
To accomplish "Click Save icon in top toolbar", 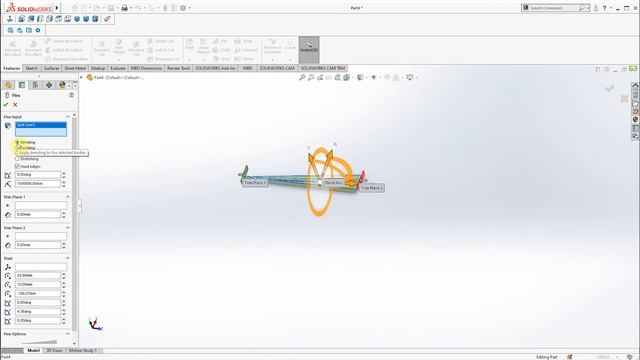I will pos(111,8).
